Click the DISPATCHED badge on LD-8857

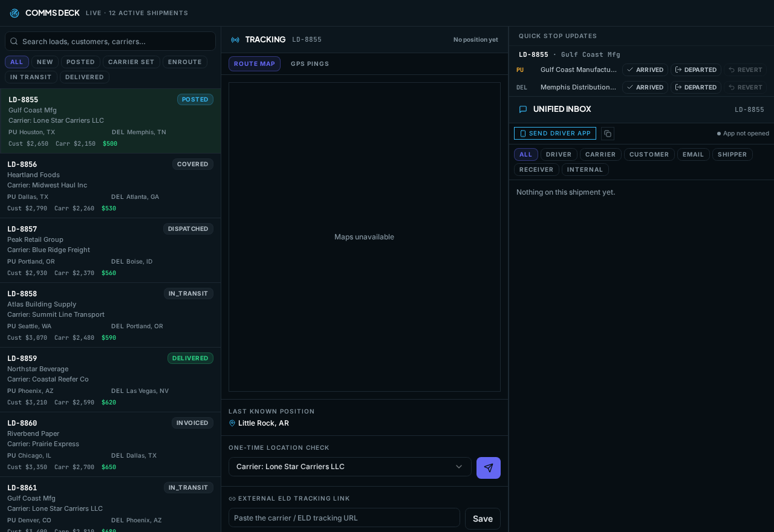tap(188, 229)
